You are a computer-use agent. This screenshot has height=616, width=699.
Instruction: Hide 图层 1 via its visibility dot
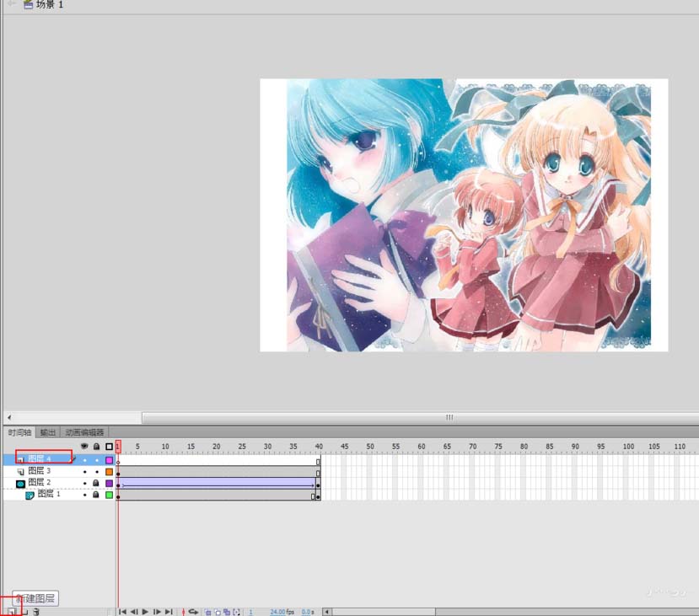click(x=84, y=495)
